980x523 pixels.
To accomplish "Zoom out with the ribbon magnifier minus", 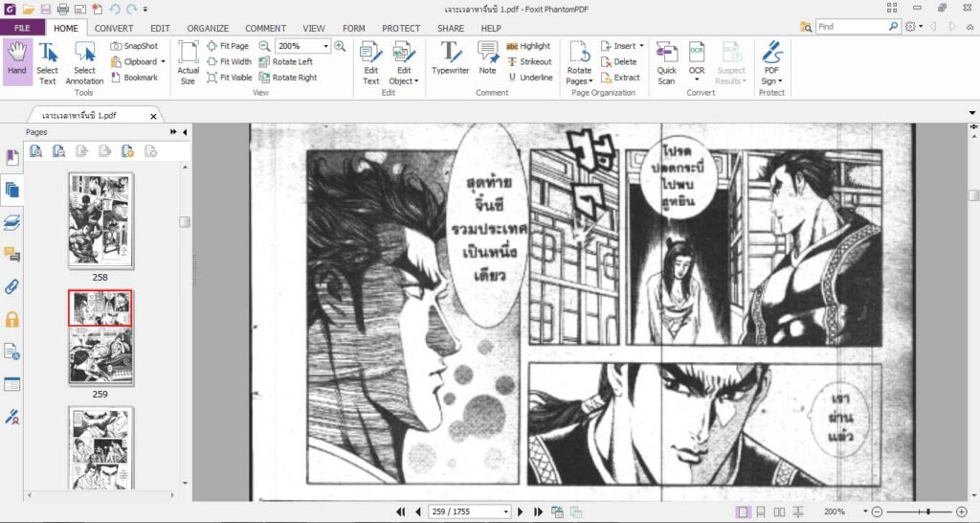I will [264, 46].
